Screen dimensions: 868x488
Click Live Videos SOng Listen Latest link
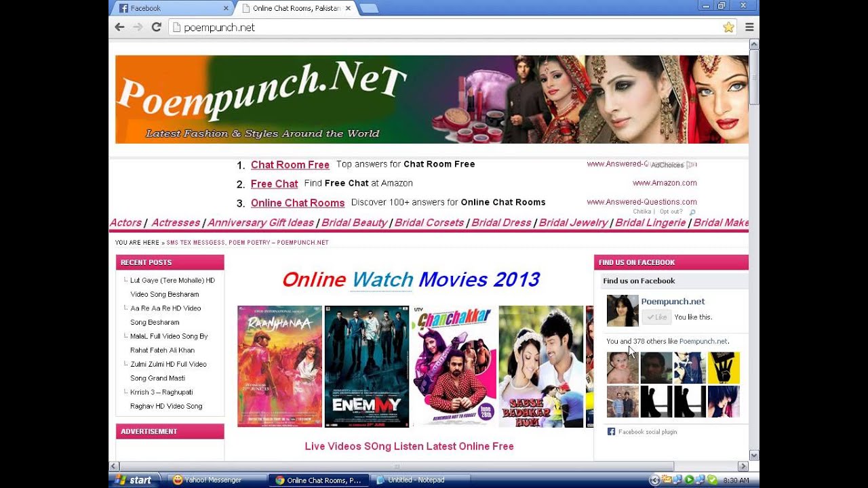click(x=409, y=446)
